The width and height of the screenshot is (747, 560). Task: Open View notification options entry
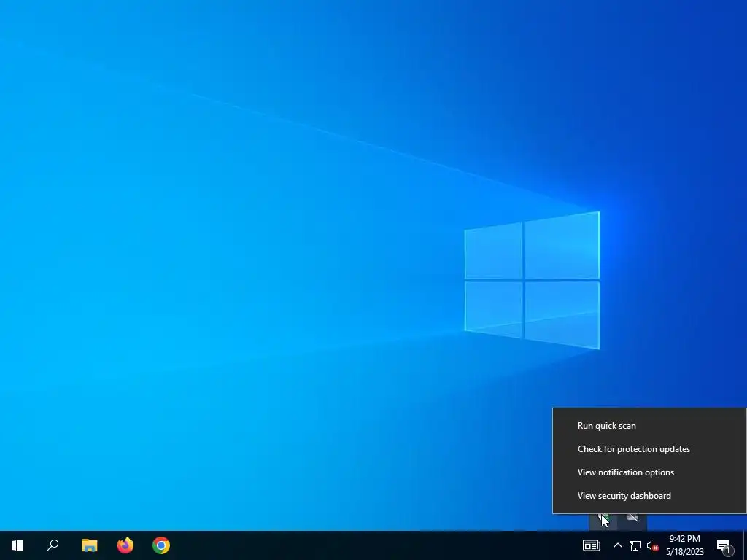[649, 472]
